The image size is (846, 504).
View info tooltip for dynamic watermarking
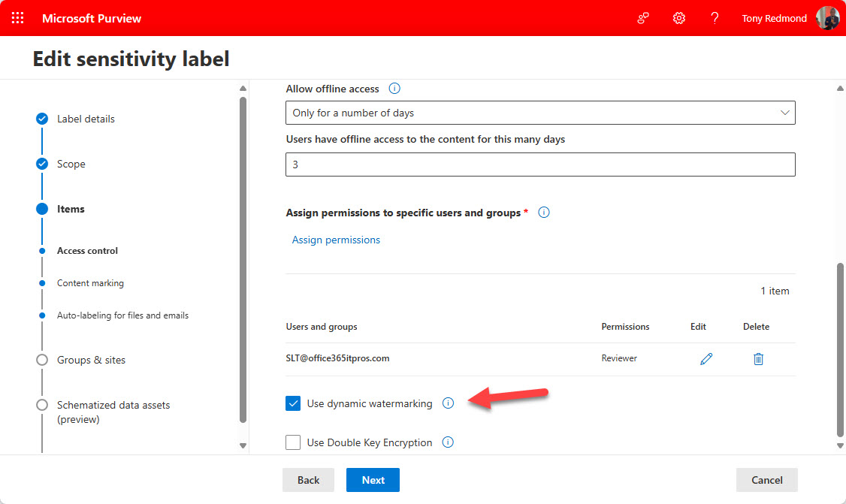click(x=449, y=403)
